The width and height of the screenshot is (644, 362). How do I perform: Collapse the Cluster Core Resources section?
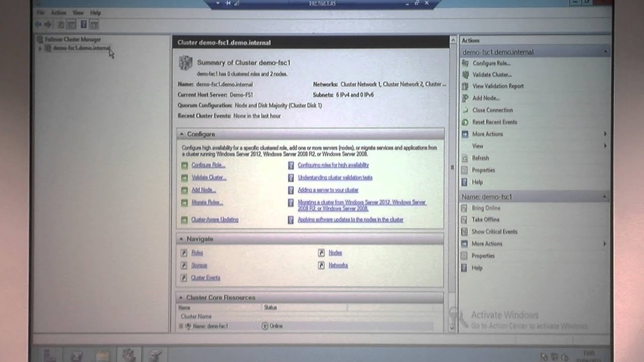(181, 298)
